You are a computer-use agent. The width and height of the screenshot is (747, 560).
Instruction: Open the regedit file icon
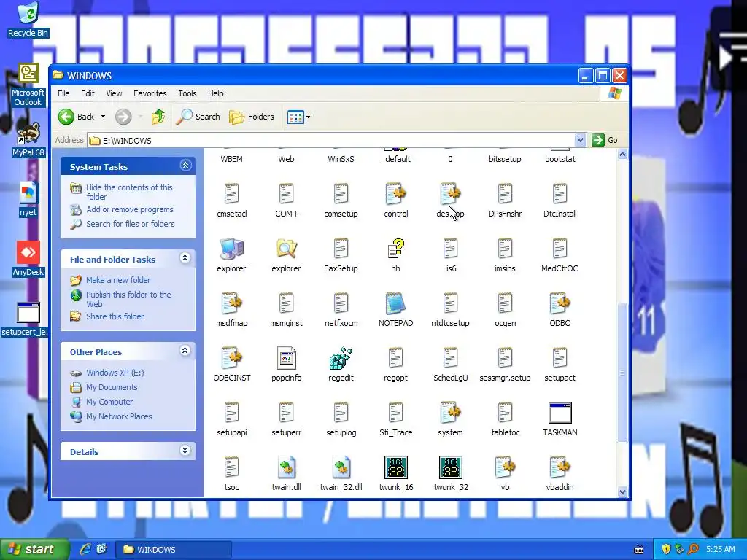(x=341, y=358)
